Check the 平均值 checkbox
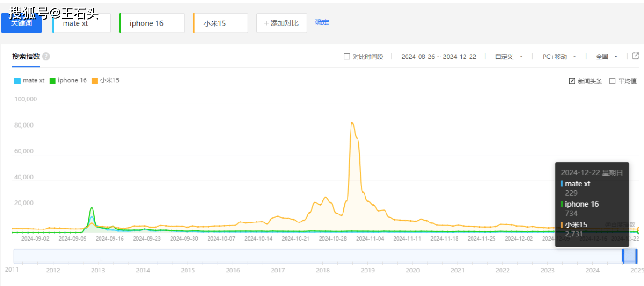Image resolution: width=644 pixels, height=286 pixels. point(613,81)
